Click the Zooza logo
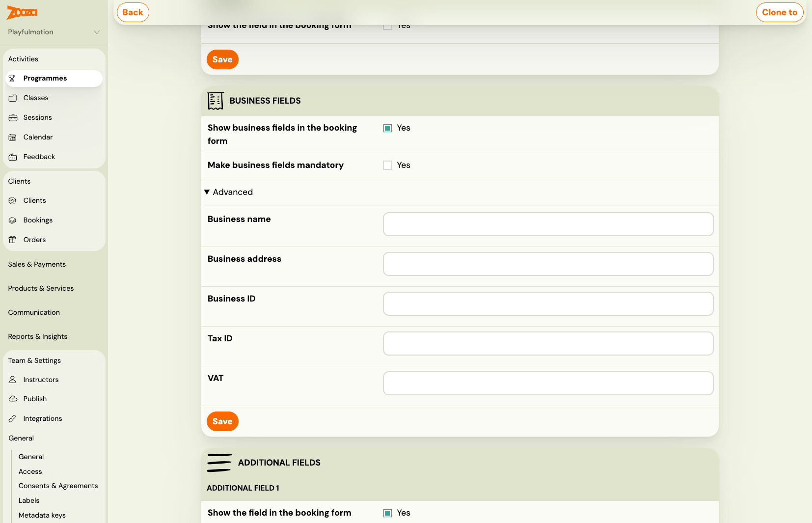 coord(22,12)
